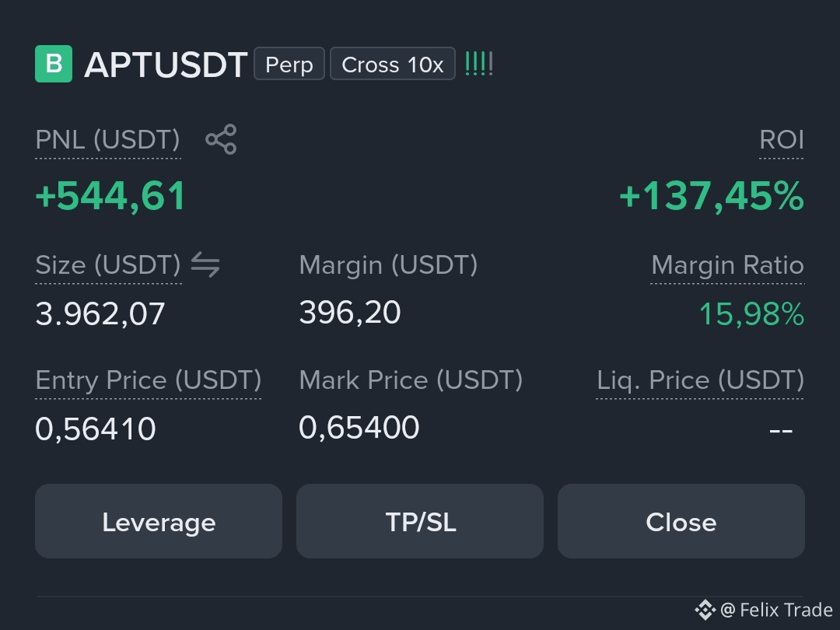Click the @ Felix Trade watermark
This screenshot has height=630, width=840.
776,610
